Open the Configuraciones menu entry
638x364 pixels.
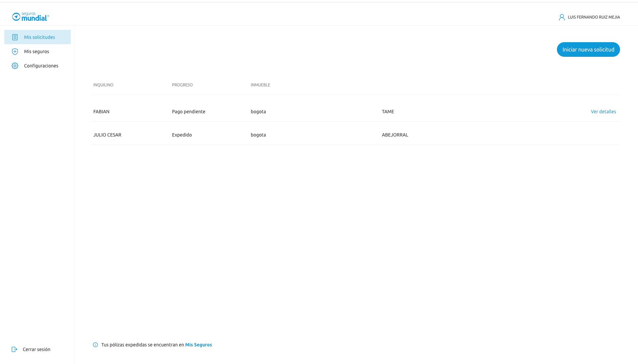(x=41, y=66)
